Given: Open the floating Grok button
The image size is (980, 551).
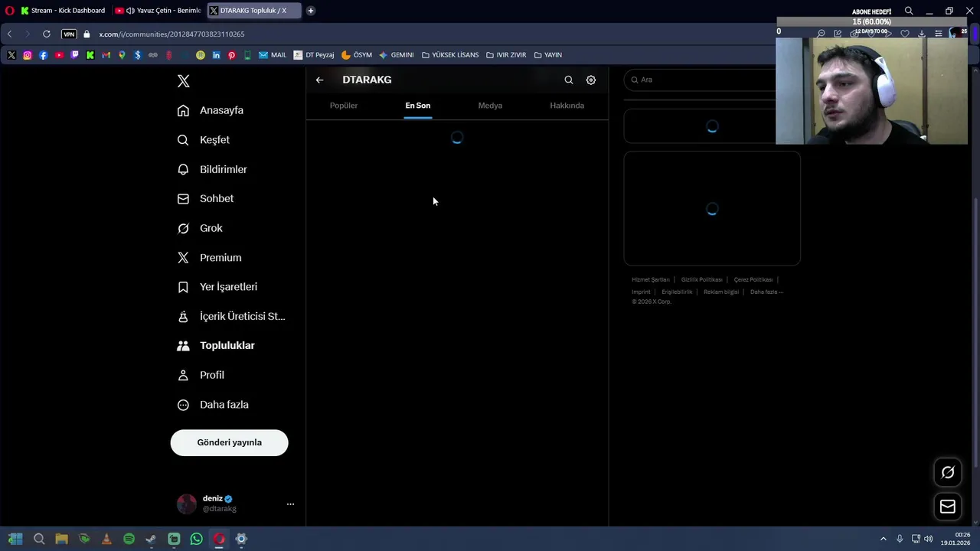Looking at the screenshot, I should click(x=948, y=473).
